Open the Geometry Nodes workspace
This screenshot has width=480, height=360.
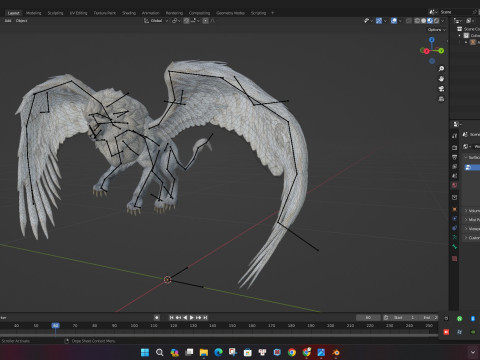click(230, 13)
